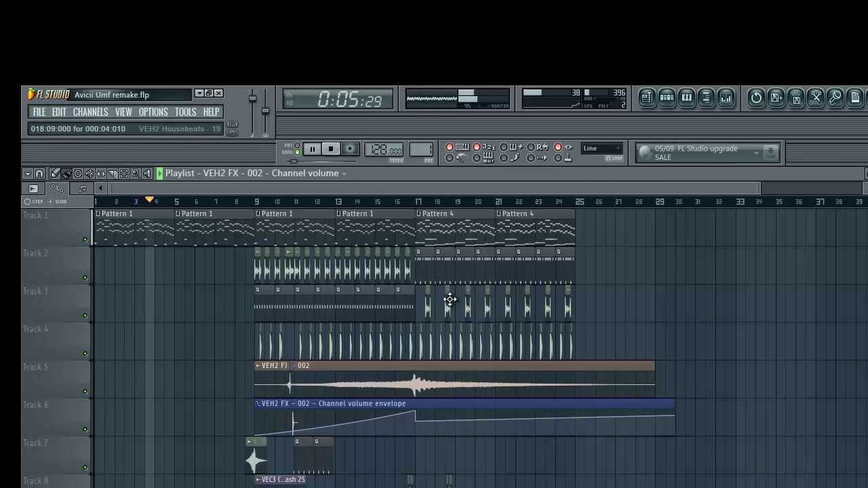
Task: Mute Track 1 with its green dot
Action: click(85, 239)
